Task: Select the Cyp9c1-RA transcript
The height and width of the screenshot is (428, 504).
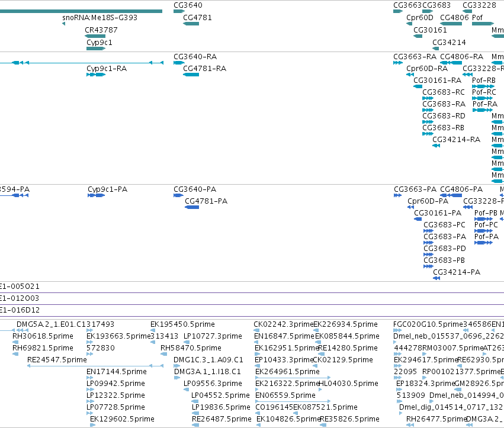Action: tap(96, 75)
